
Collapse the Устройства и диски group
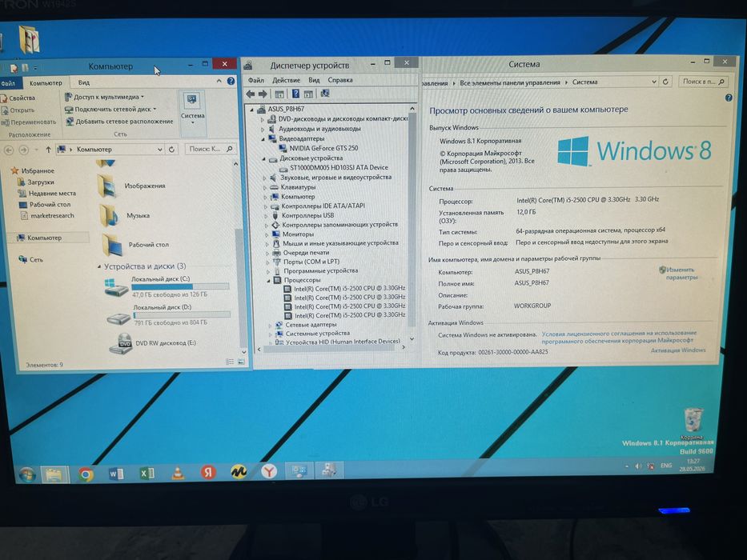pyautogui.click(x=99, y=266)
